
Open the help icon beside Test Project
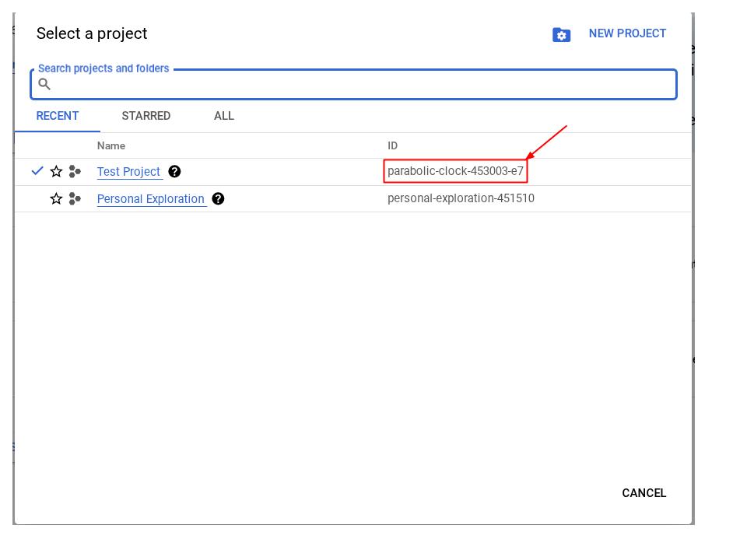point(175,171)
